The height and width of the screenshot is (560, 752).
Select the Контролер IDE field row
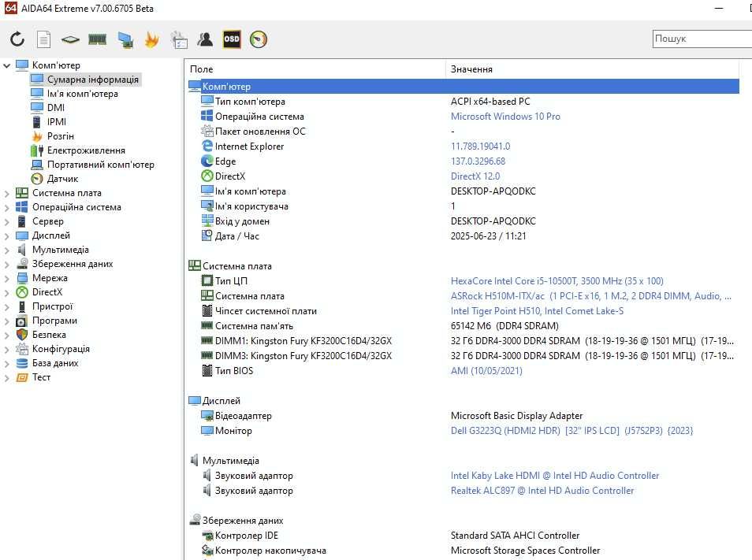pyautogui.click(x=463, y=536)
